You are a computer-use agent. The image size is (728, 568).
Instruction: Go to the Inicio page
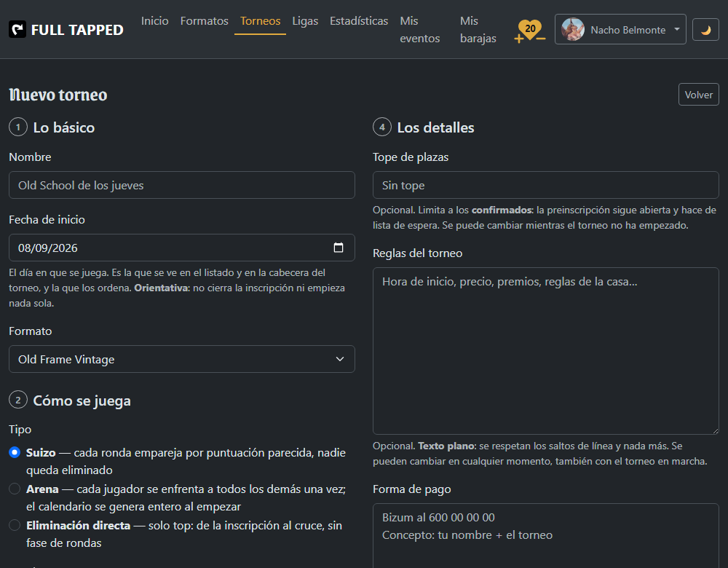[154, 21]
